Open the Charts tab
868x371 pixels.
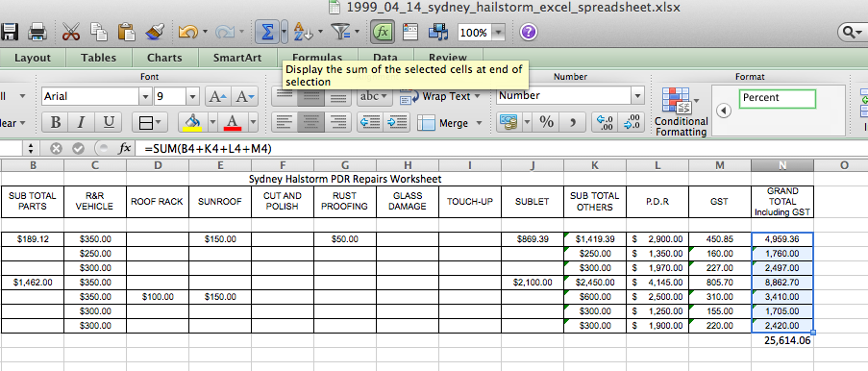pos(164,58)
